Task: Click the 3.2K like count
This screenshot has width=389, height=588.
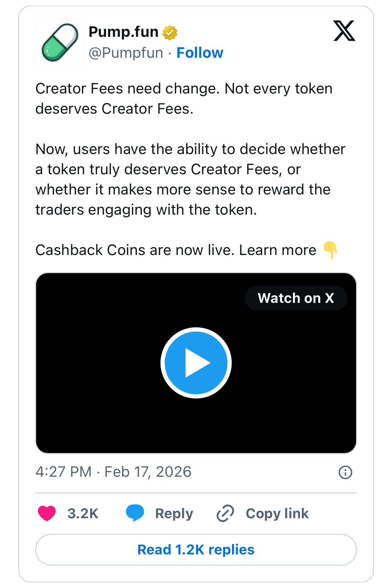Action: coord(83,513)
